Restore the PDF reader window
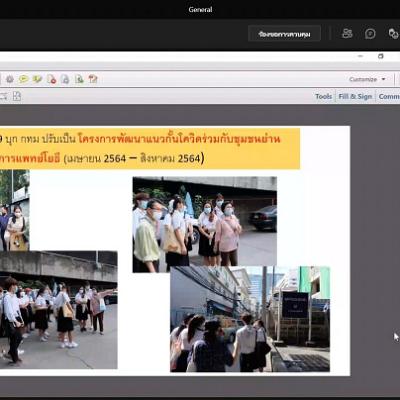The width and height of the screenshot is (400, 400). click(x=381, y=56)
